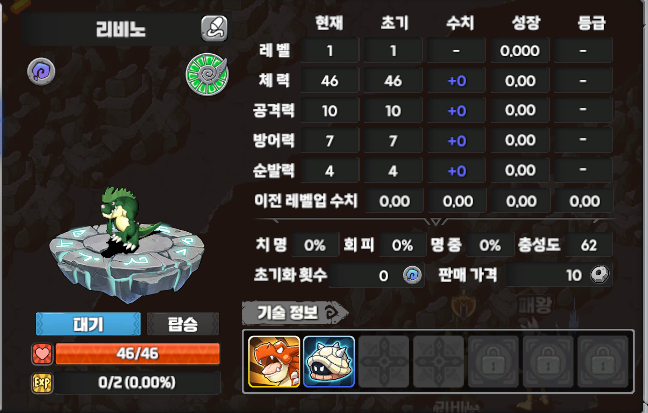This screenshot has height=413, width=648.
Task: Click the green spiral fossil medallion icon
Action: coord(207,74)
